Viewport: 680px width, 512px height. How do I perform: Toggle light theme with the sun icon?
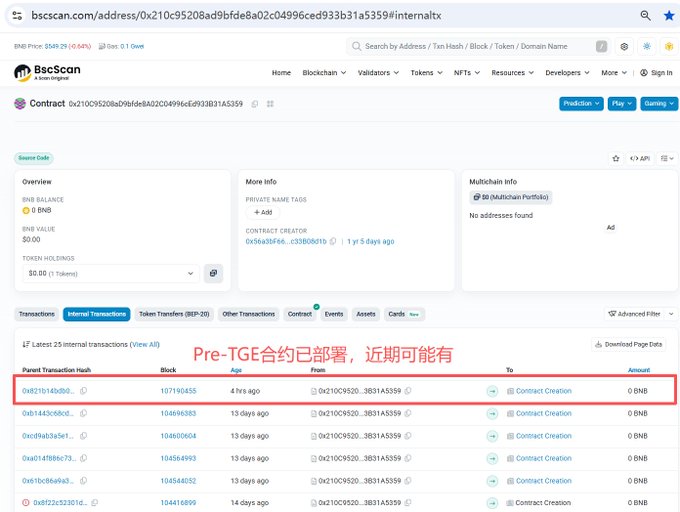point(647,46)
